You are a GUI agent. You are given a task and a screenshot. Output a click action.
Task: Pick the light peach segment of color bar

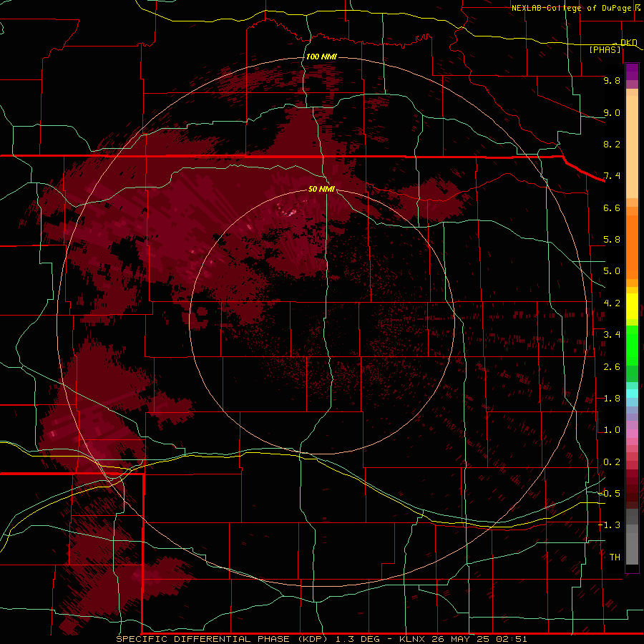tap(632, 148)
